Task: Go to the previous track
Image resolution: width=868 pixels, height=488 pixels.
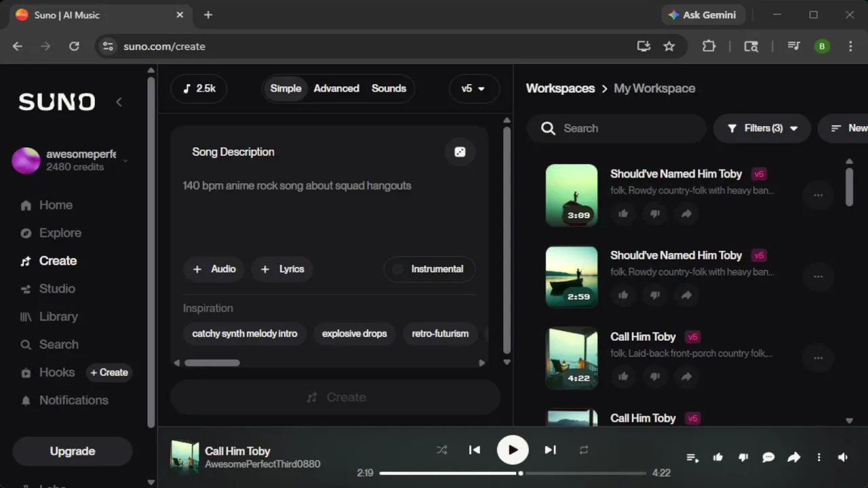Action: click(475, 449)
